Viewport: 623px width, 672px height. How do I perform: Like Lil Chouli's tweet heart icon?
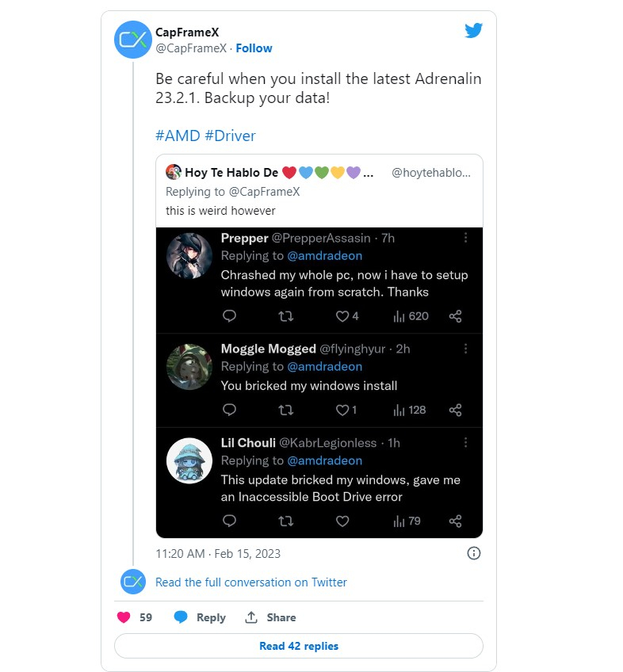pyautogui.click(x=342, y=521)
